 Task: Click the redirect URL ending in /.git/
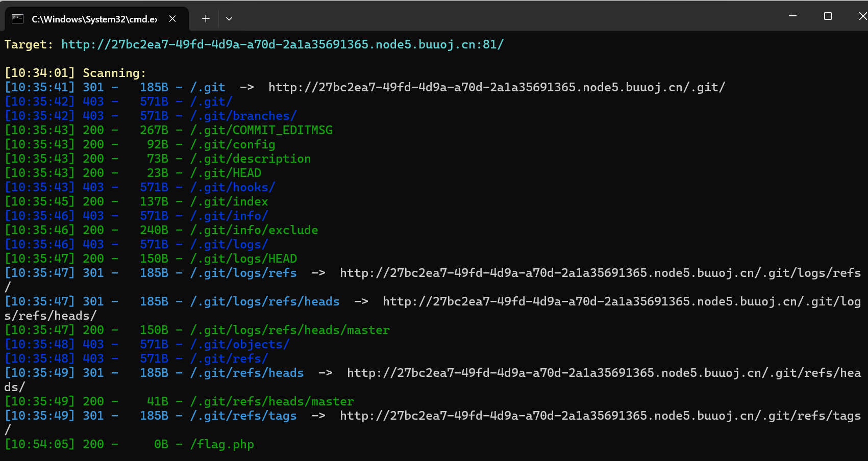[x=497, y=88]
